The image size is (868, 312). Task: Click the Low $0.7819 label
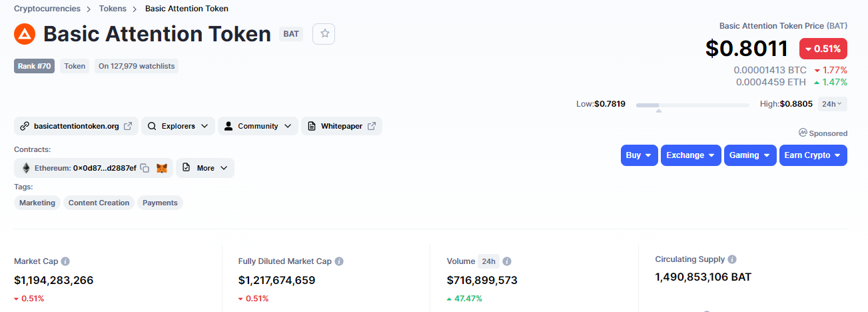(x=601, y=104)
